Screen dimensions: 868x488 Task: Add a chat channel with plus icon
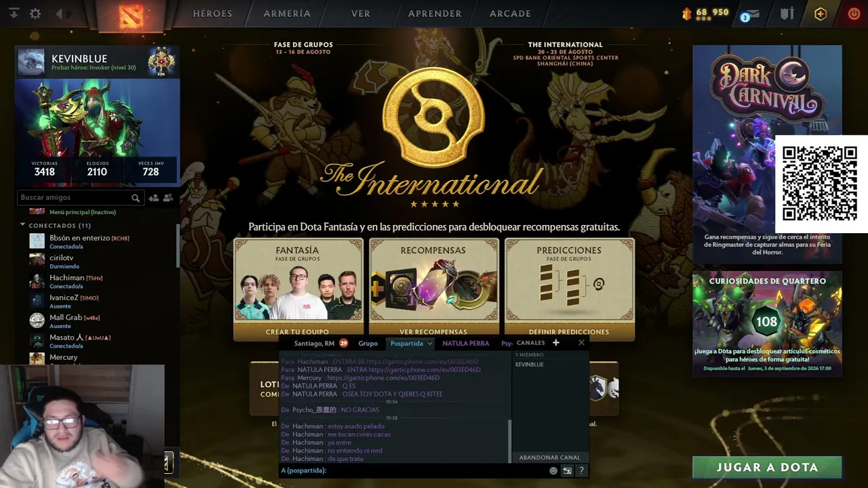tap(556, 343)
